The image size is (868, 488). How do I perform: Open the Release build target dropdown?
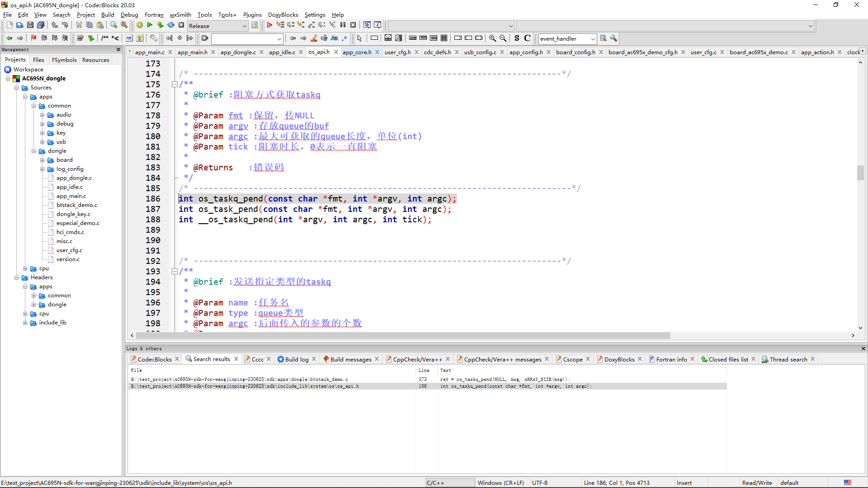243,26
